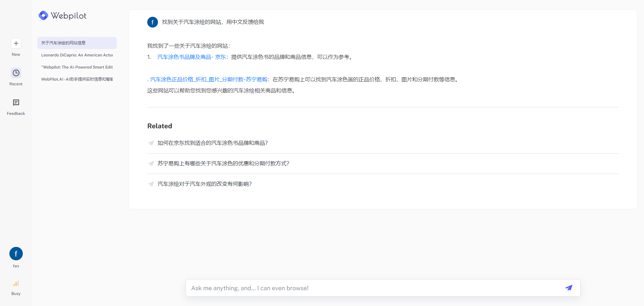644x306 pixels.
Task: Select the 关于汽车涂绘的网站信息 conversation
Action: [x=77, y=43]
